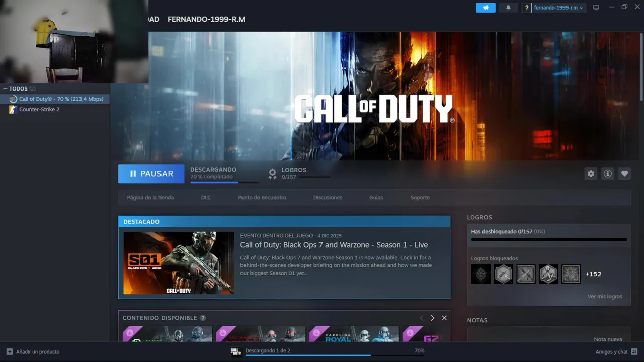Open the fernando-1999-r.m account dropdown
Screen dimensions: 644x362
click(x=558, y=8)
